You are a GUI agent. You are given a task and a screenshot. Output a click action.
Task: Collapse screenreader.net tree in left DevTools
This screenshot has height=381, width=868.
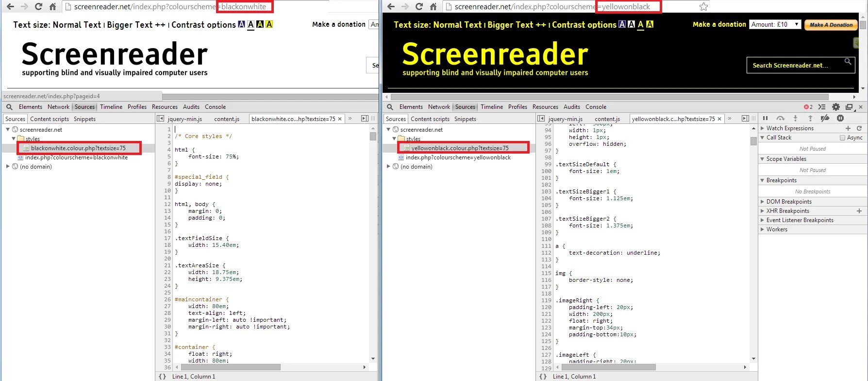(x=8, y=130)
